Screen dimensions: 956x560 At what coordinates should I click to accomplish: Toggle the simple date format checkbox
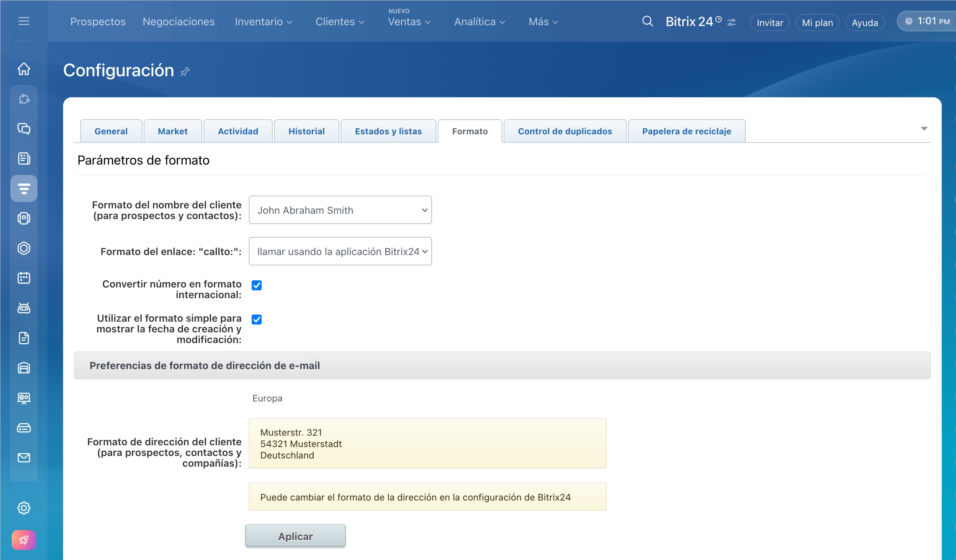point(257,319)
